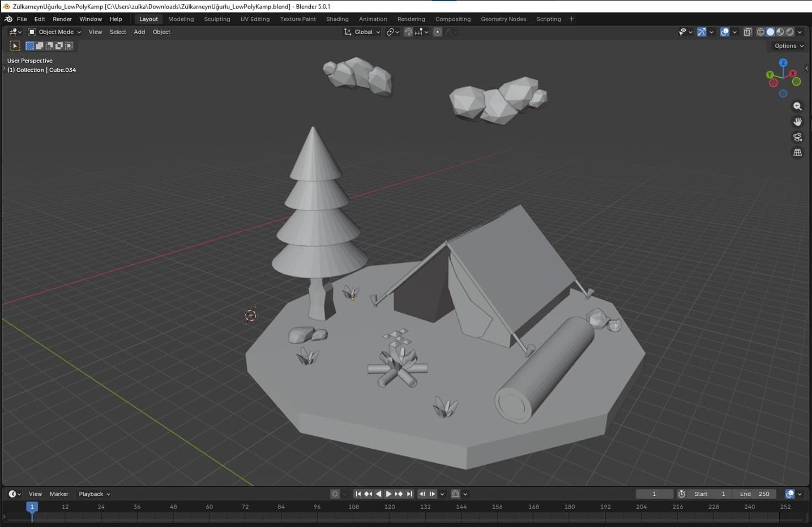Choose the Intersect Selection mode icon
Image resolution: width=812 pixels, height=527 pixels.
pyautogui.click(x=69, y=46)
